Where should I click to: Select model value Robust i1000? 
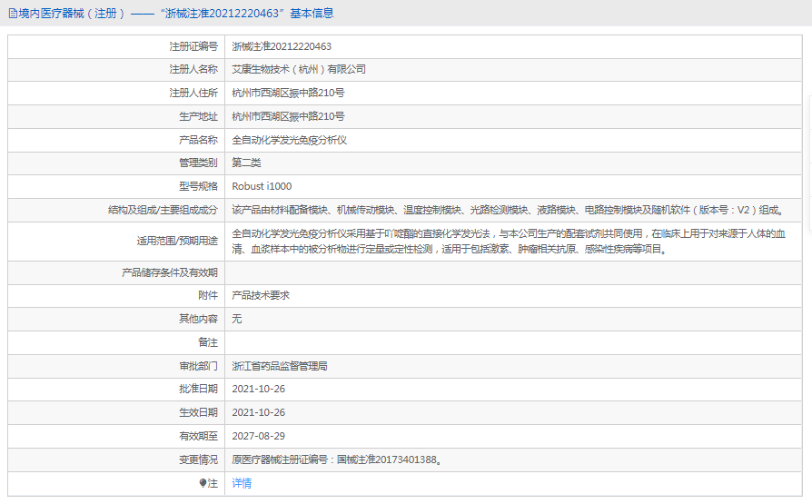point(262,186)
